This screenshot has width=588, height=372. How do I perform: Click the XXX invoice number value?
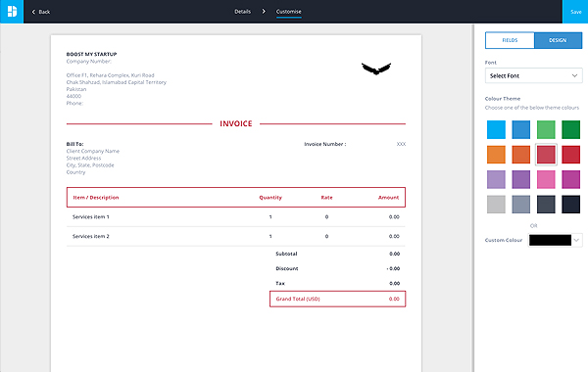[401, 144]
